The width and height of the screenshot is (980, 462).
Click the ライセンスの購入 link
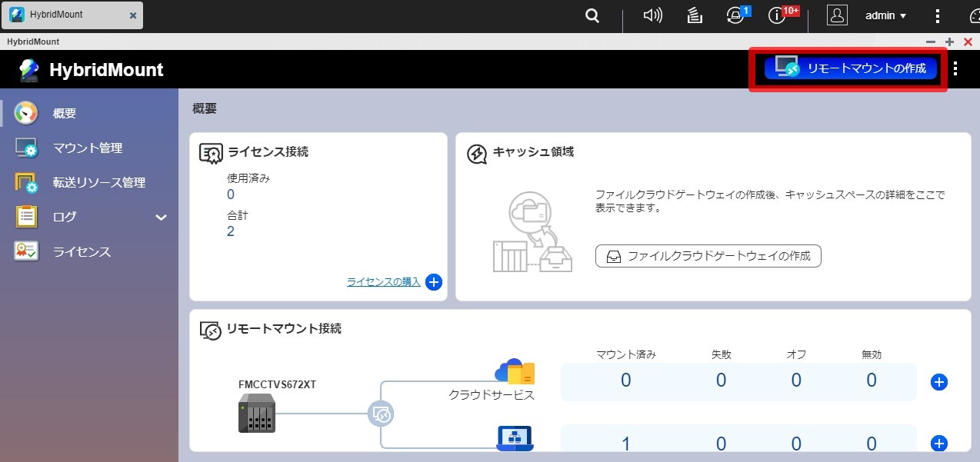(384, 282)
